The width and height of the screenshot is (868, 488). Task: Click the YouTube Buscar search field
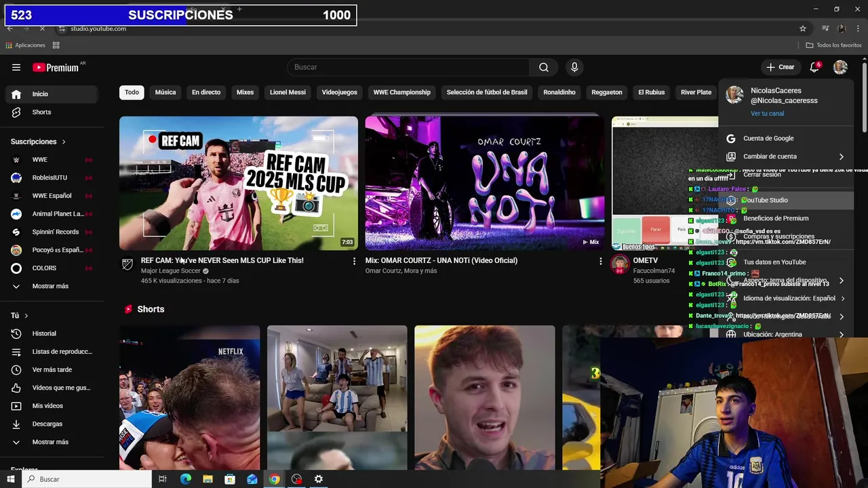pos(409,67)
